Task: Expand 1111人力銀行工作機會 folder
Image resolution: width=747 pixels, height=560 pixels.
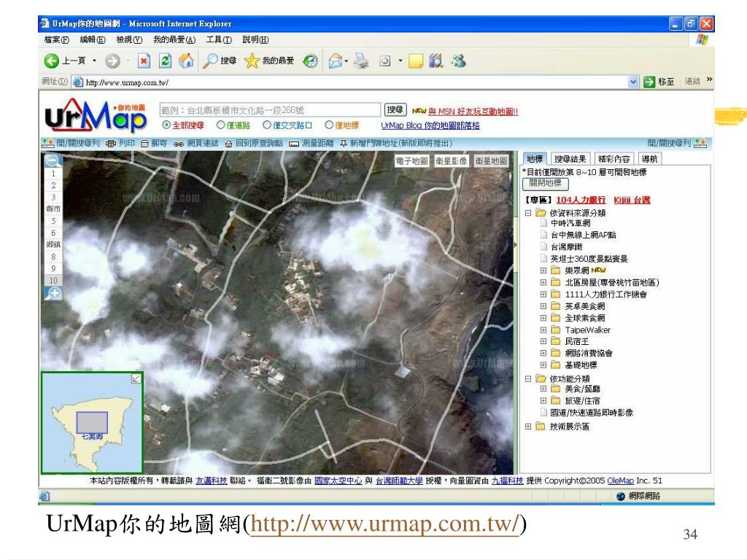Action: coord(543,295)
